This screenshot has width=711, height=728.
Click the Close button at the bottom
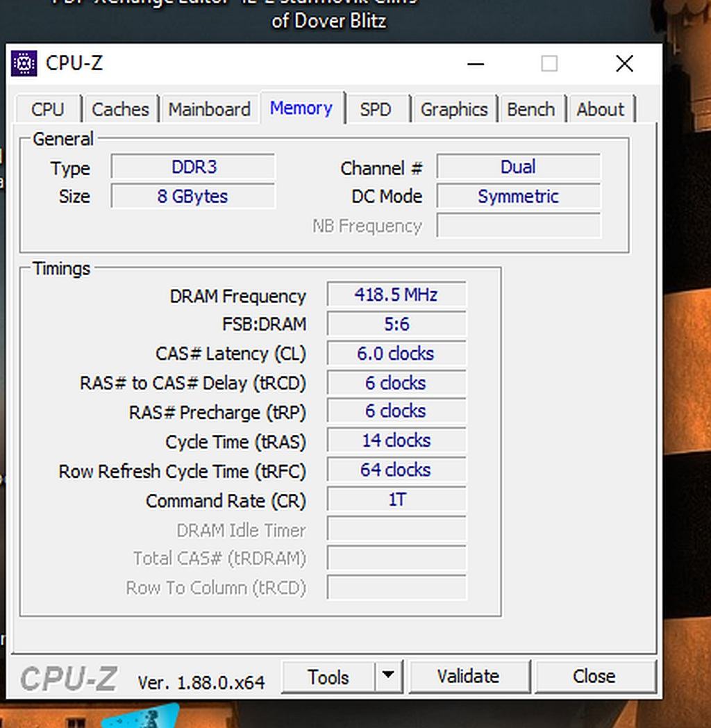click(594, 677)
